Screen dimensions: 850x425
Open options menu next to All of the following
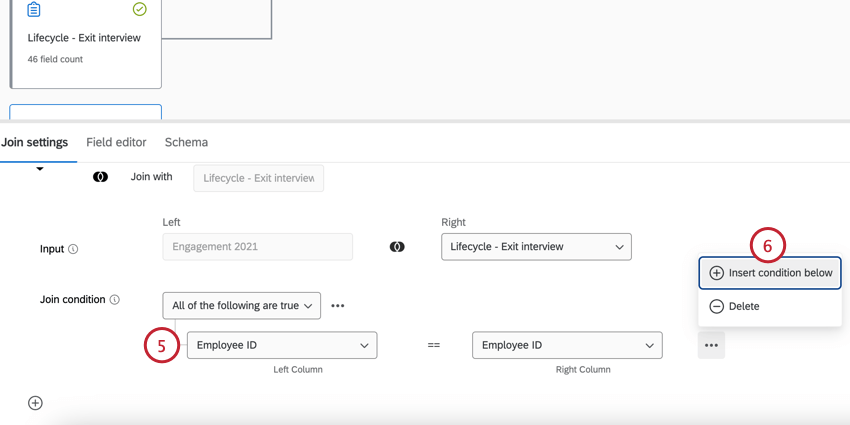(338, 306)
